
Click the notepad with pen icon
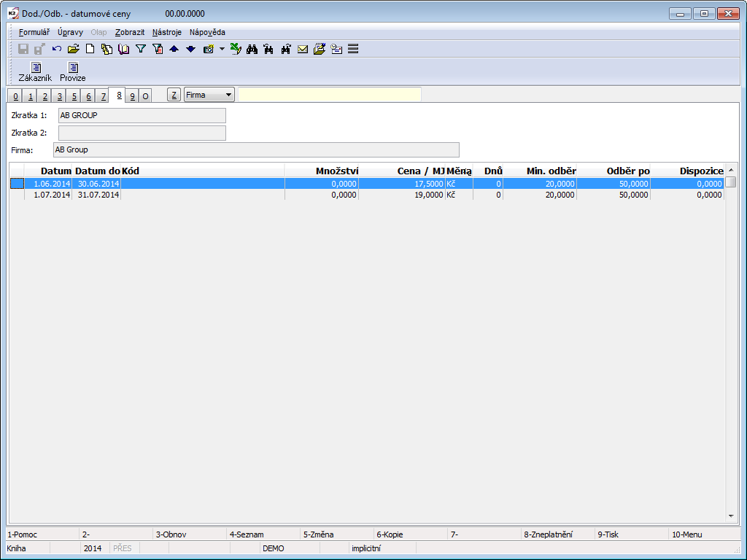(320, 49)
